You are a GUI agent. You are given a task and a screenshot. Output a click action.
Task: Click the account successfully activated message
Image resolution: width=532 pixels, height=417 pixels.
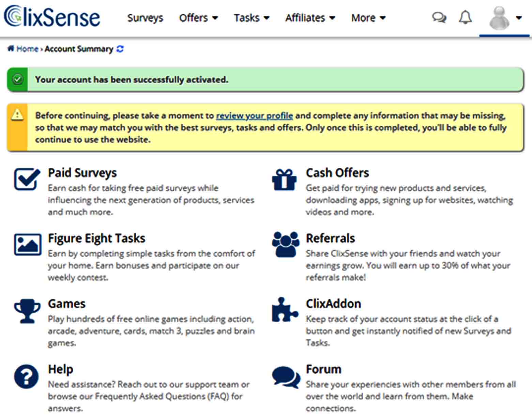[132, 80]
